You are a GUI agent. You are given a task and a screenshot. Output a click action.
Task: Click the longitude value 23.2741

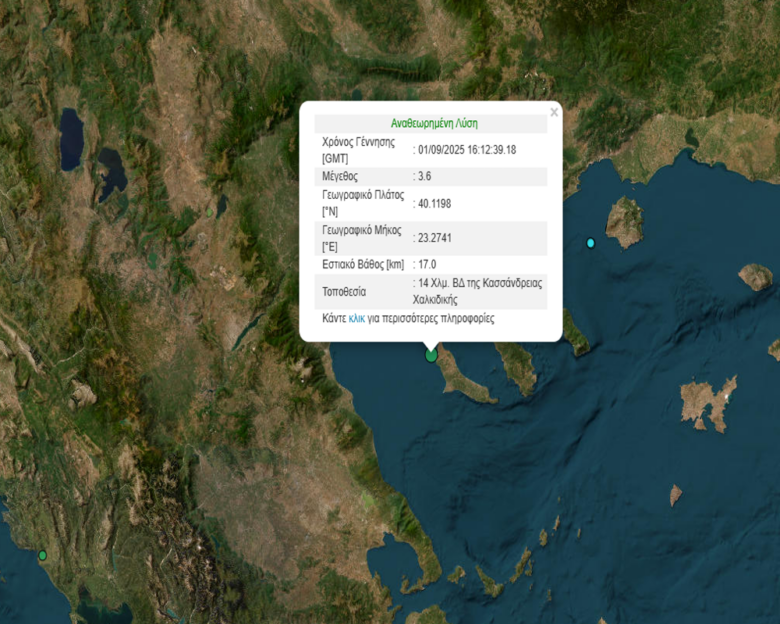(x=434, y=238)
